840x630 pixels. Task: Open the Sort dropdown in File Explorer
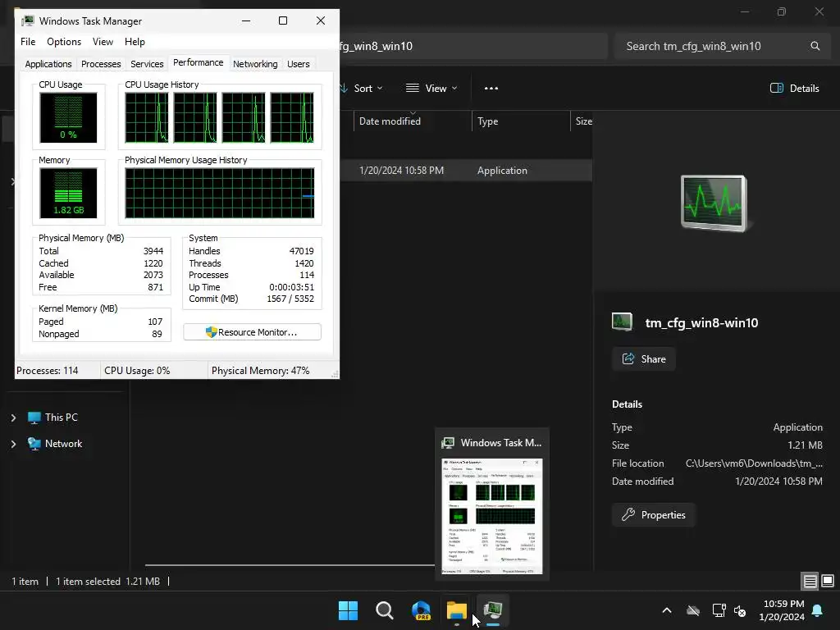(x=362, y=89)
